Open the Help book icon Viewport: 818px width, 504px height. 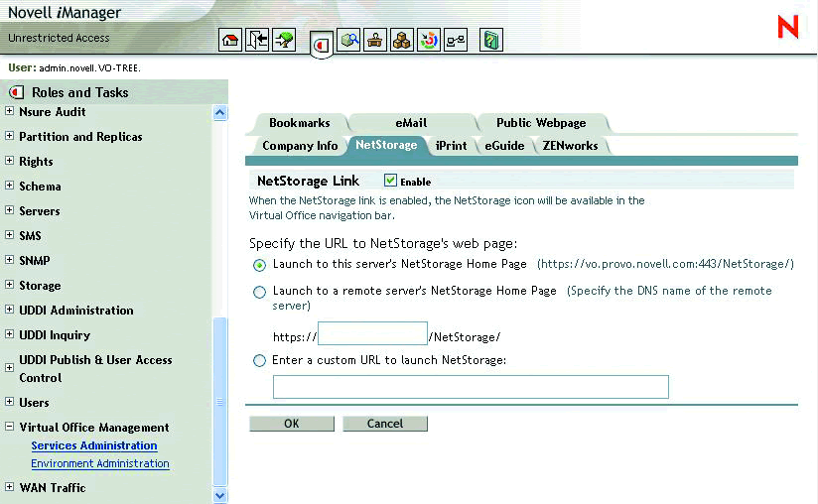pyautogui.click(x=491, y=40)
